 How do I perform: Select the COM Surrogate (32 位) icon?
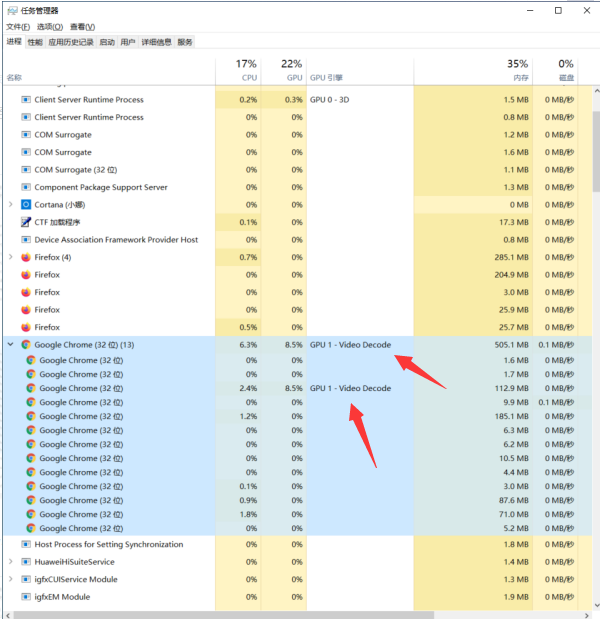click(26, 170)
